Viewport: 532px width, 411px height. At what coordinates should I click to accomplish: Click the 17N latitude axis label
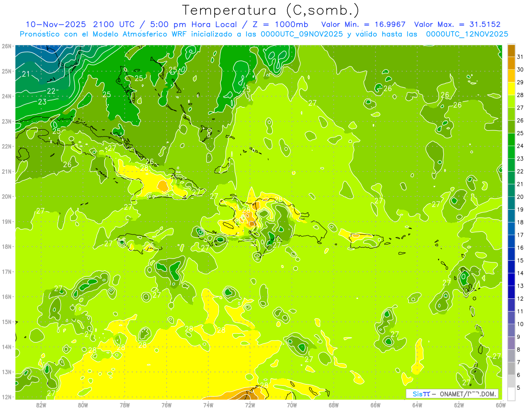tap(7, 271)
